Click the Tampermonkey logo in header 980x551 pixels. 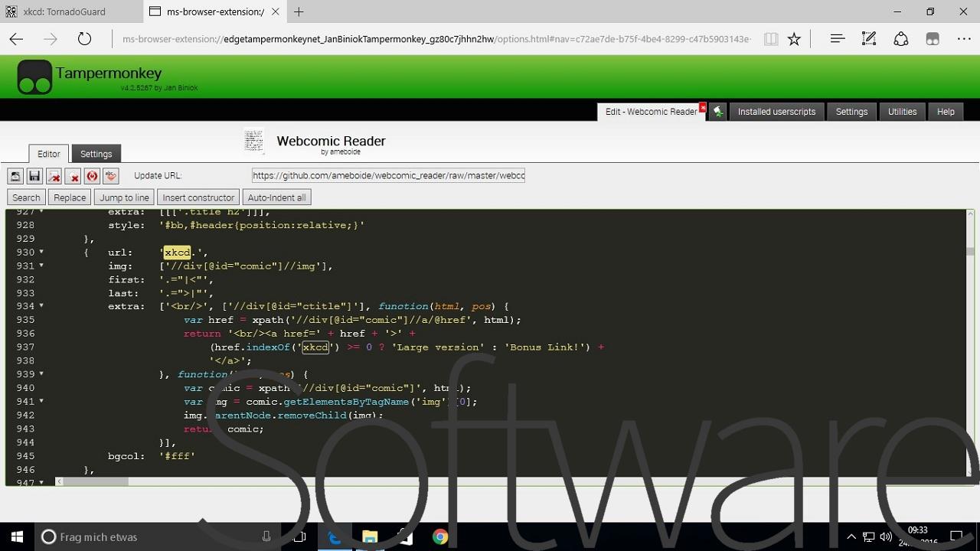(34, 77)
